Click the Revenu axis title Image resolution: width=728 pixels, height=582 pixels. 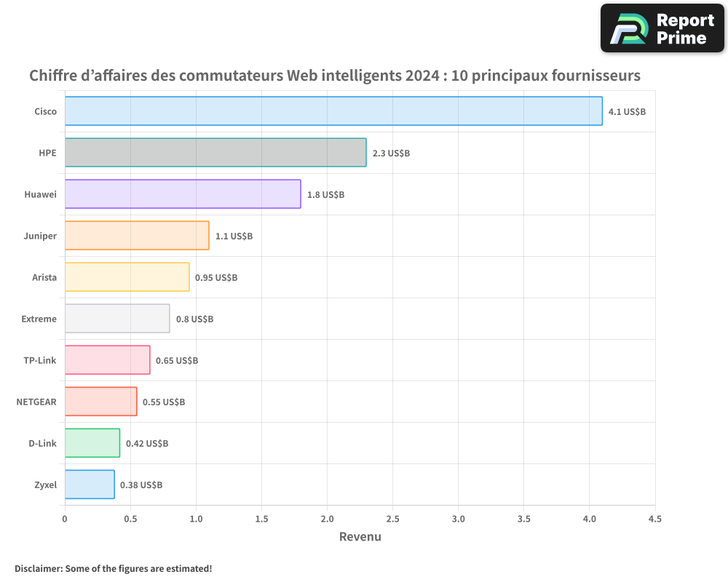(x=360, y=536)
